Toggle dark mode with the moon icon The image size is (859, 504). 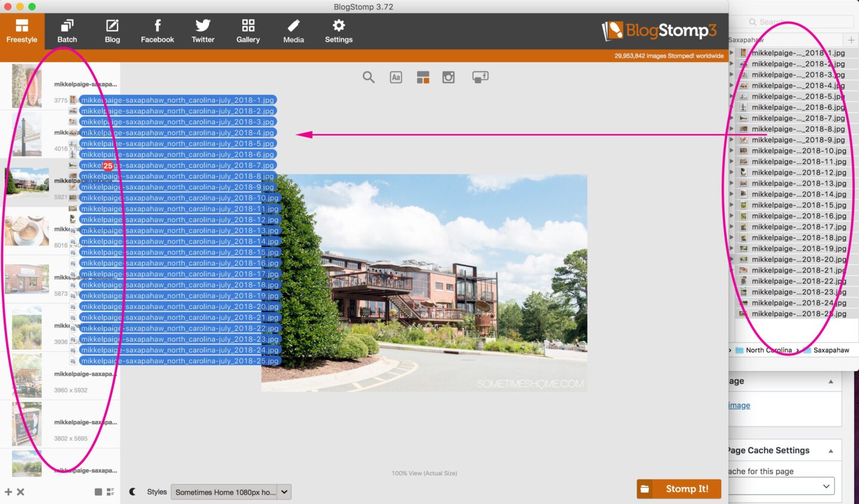(x=132, y=491)
